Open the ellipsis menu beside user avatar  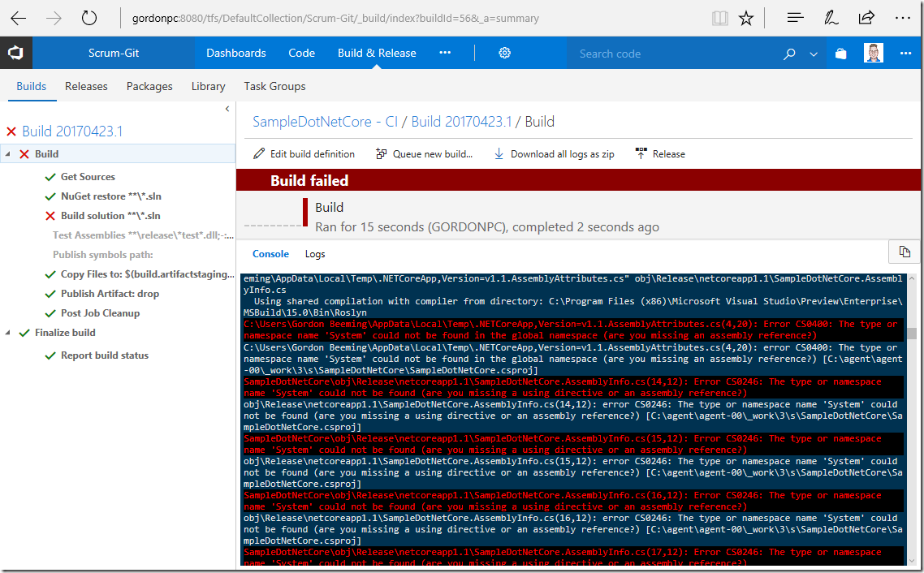click(x=906, y=54)
